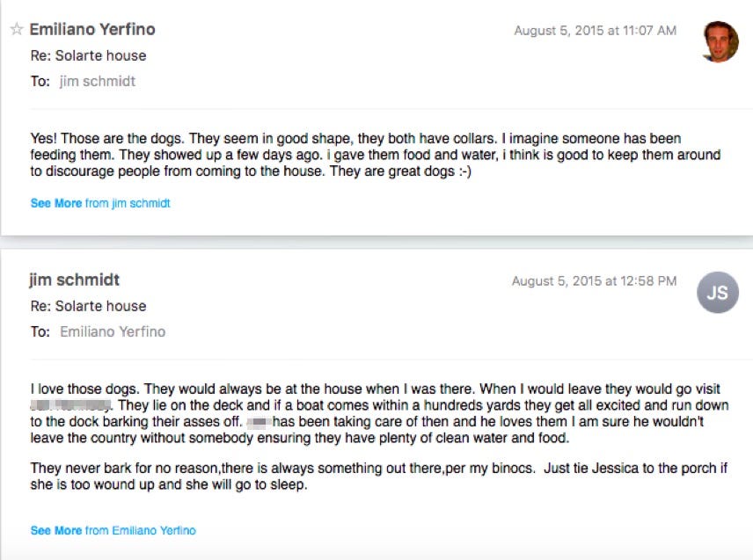Click the "I love those dogs" paragraph
The height and width of the screenshot is (560, 753).
pos(378,413)
